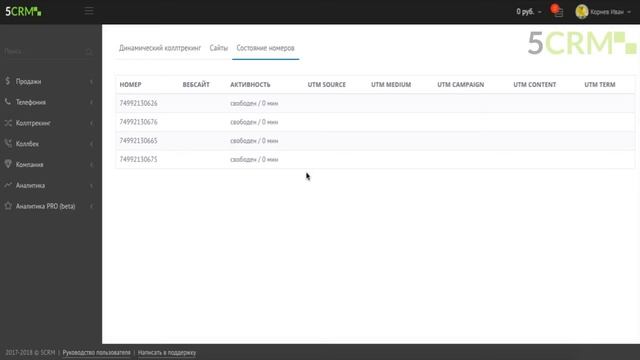Select number 74992130675 in table
This screenshot has width=640, height=360.
[x=138, y=160]
